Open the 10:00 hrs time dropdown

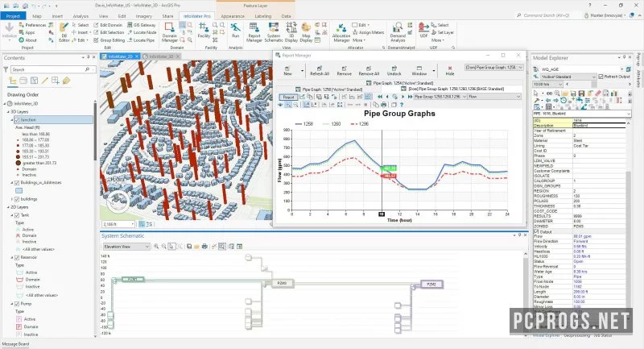click(547, 85)
